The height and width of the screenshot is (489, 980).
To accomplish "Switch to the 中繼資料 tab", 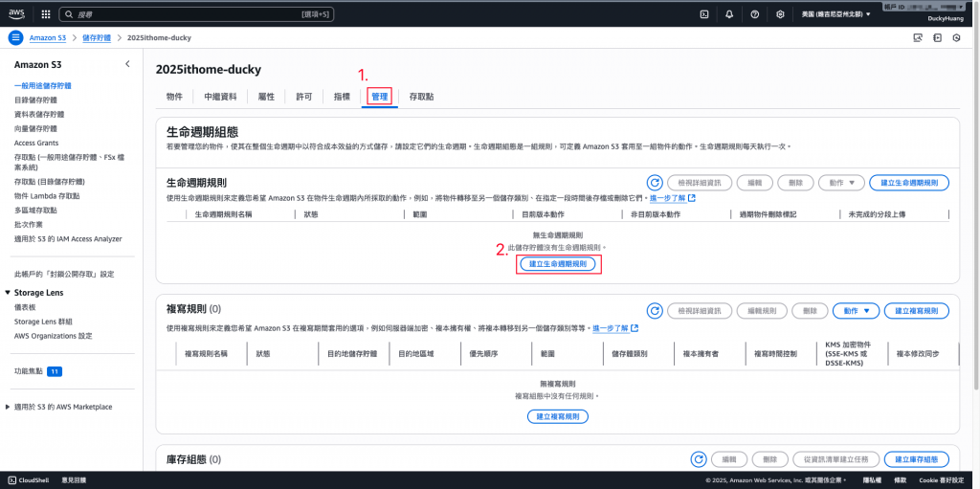I will point(221,97).
